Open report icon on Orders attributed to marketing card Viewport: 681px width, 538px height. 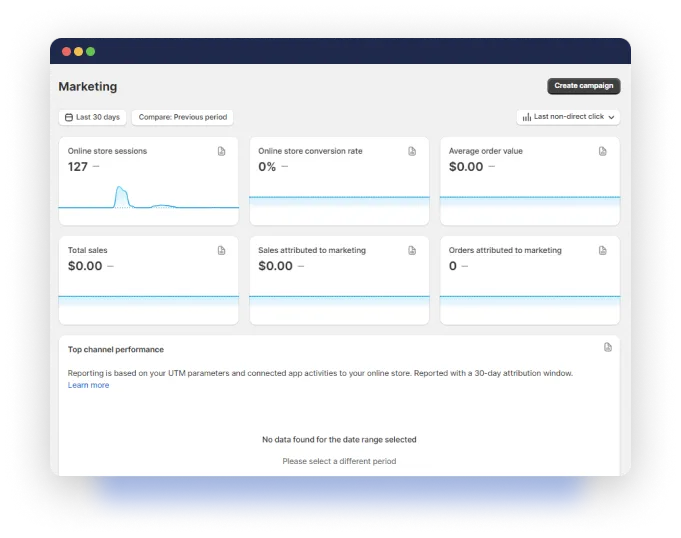(x=603, y=250)
